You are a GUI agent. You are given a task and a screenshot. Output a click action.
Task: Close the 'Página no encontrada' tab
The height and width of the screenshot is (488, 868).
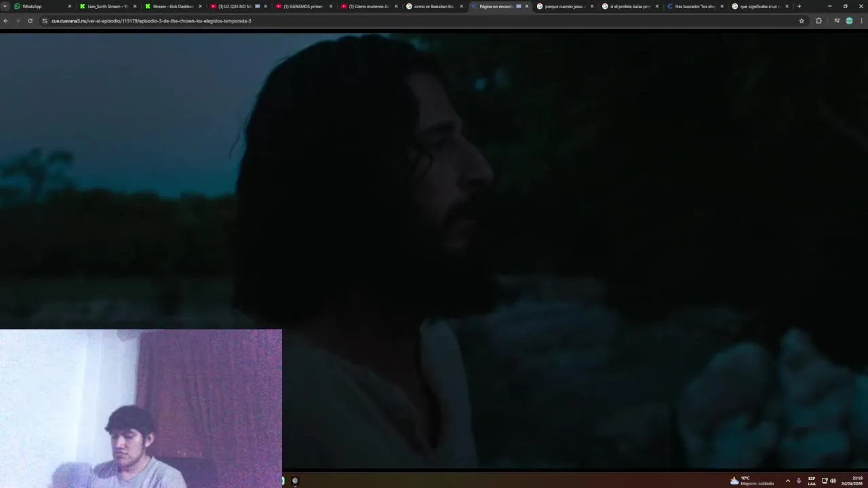(x=526, y=6)
